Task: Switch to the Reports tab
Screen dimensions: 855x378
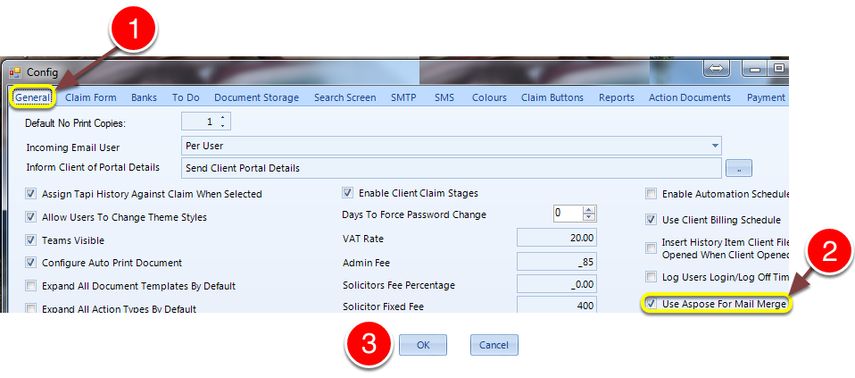Action: [616, 98]
